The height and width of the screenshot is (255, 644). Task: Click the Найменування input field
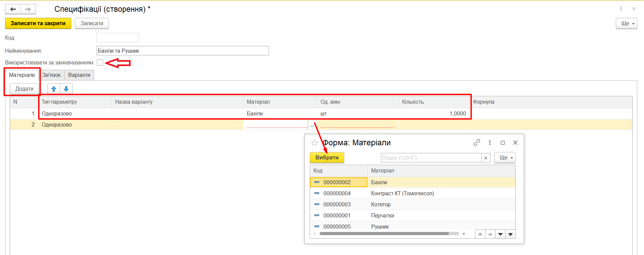tap(182, 51)
